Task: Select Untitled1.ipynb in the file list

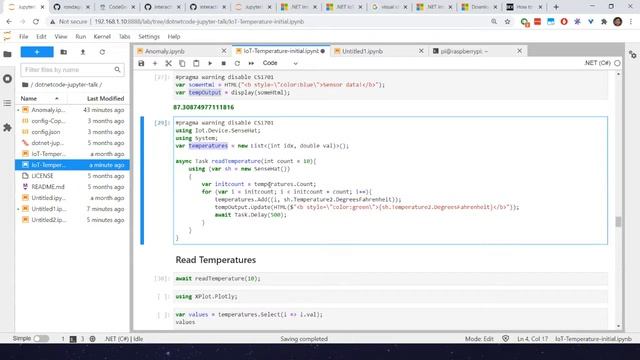Action: click(x=72, y=209)
